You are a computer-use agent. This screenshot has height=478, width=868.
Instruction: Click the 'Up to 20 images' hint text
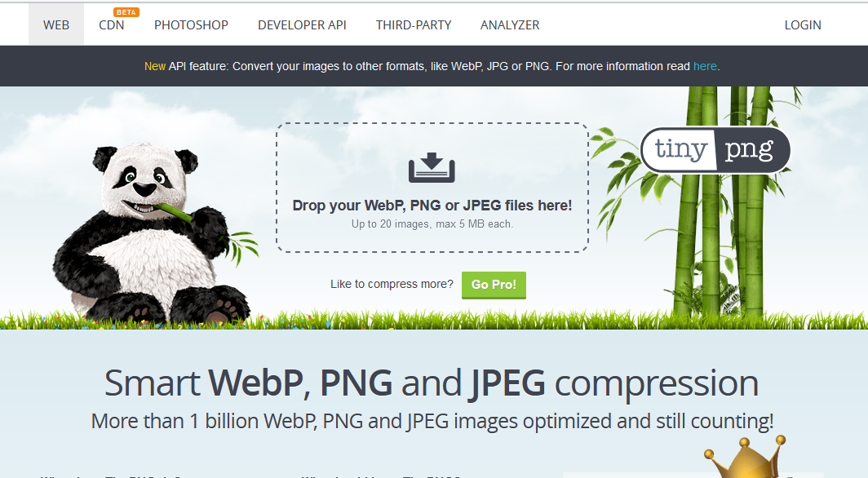(x=432, y=224)
